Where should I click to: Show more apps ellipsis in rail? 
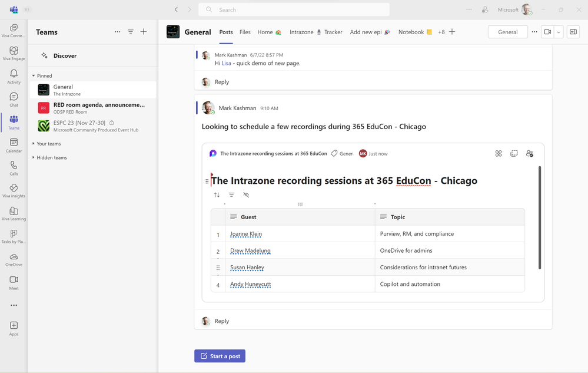pos(14,305)
